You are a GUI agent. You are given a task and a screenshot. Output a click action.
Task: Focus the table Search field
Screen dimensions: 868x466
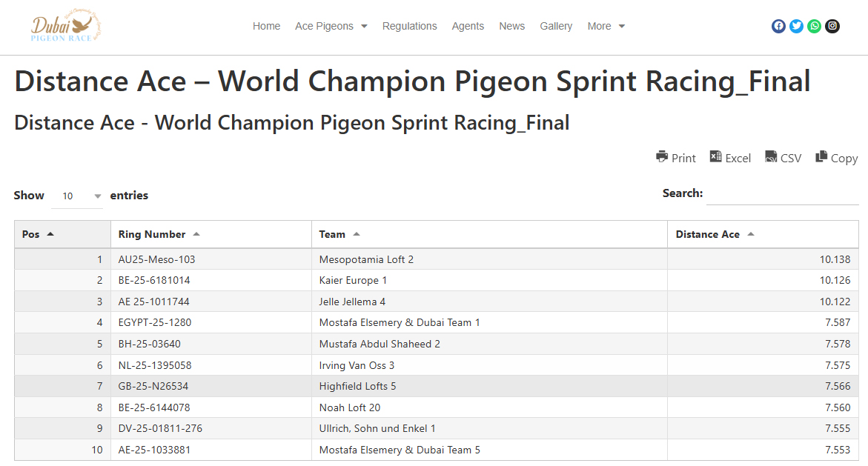(x=783, y=194)
